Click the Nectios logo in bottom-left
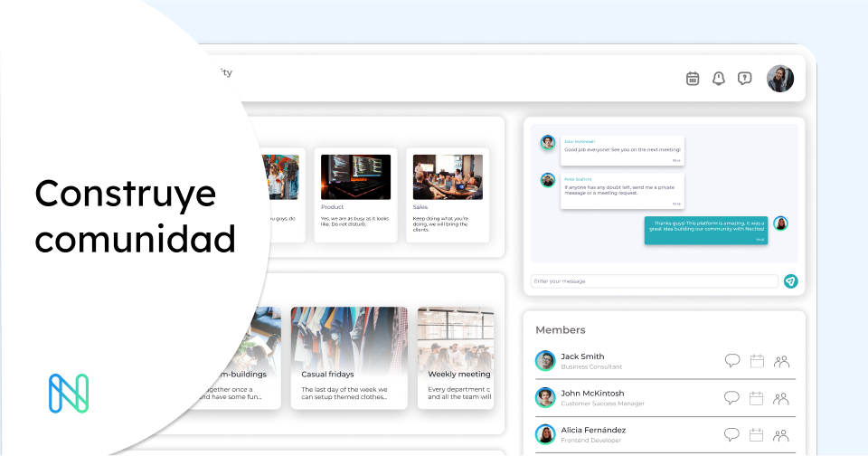The width and height of the screenshot is (868, 456). [68, 393]
